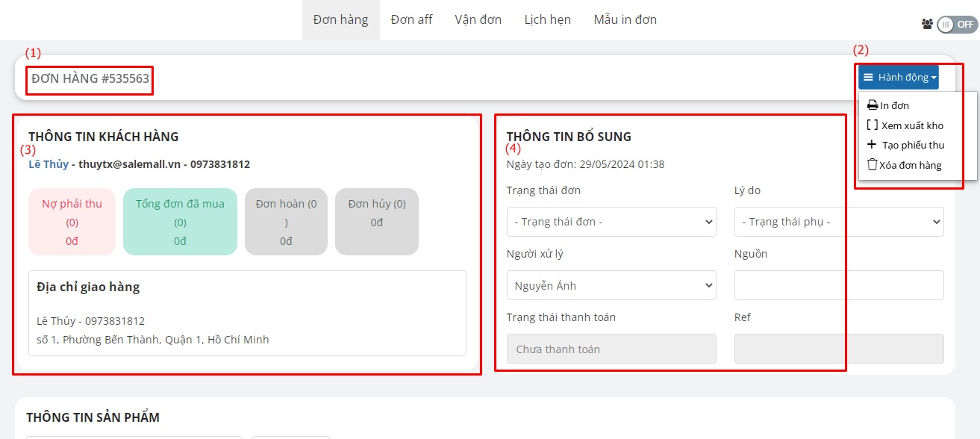Screen dimensions: 980x439
Task: Click the brackets icon for Xem xuất kho
Action: click(872, 125)
